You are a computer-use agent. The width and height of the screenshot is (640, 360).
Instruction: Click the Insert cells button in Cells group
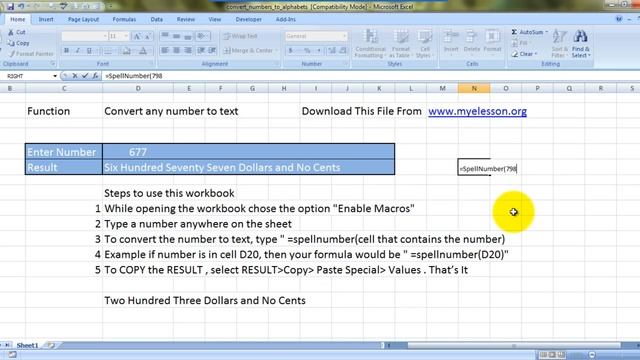(451, 43)
